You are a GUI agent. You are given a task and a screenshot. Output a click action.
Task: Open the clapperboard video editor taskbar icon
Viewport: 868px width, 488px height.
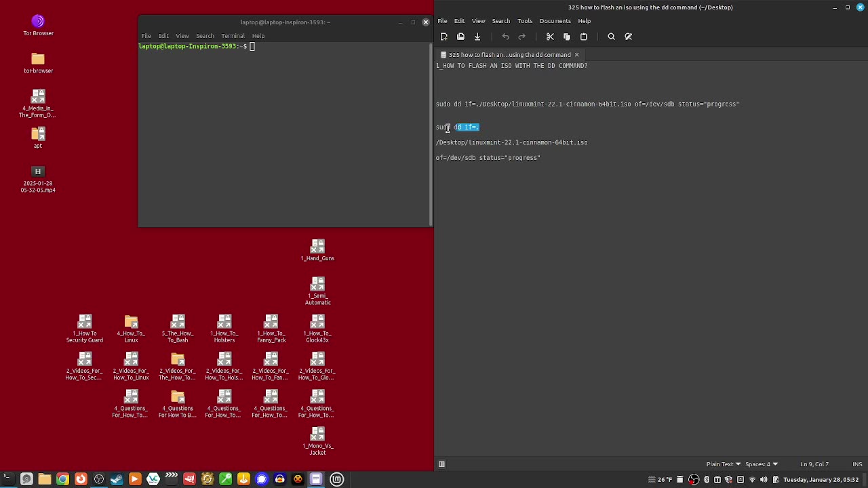click(171, 479)
